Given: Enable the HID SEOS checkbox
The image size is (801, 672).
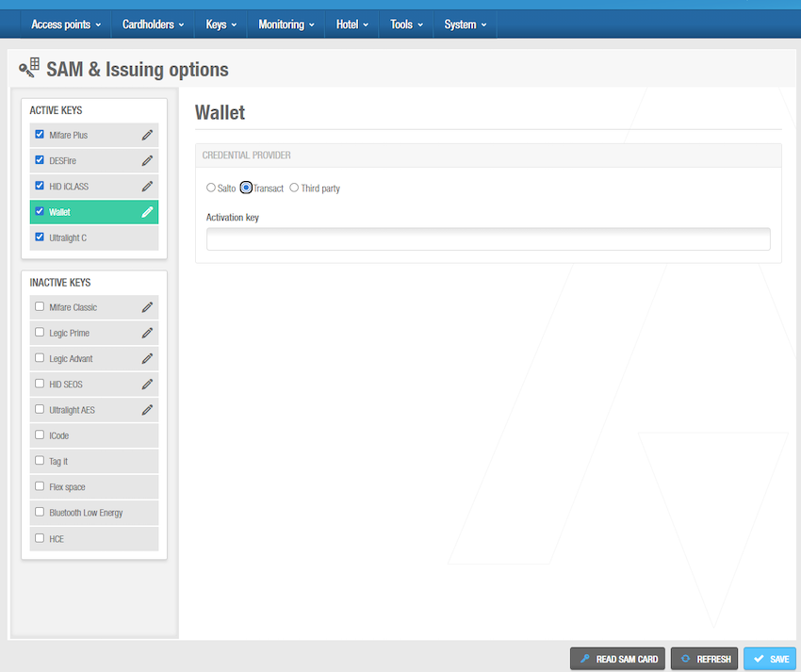Looking at the screenshot, I should 40,384.
